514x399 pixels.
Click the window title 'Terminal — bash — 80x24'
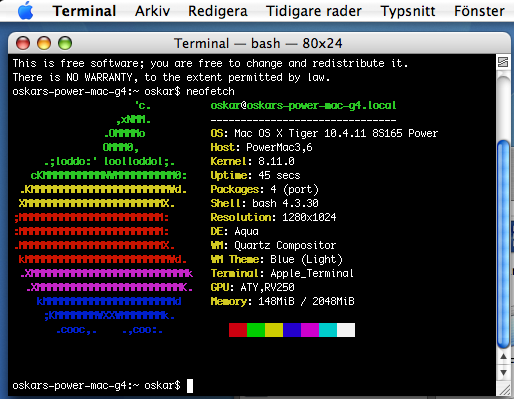click(258, 43)
